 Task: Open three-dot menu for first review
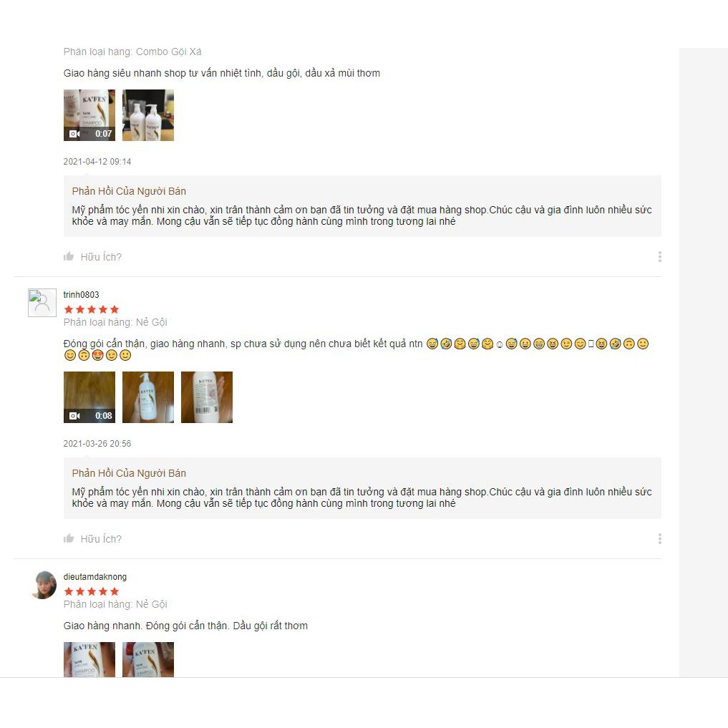click(660, 257)
